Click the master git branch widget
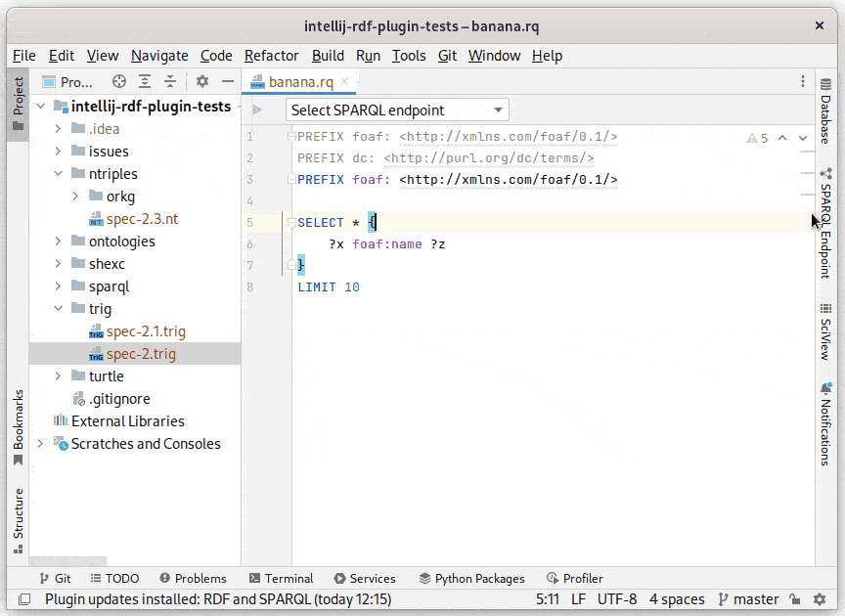This screenshot has width=845, height=616. click(x=748, y=599)
